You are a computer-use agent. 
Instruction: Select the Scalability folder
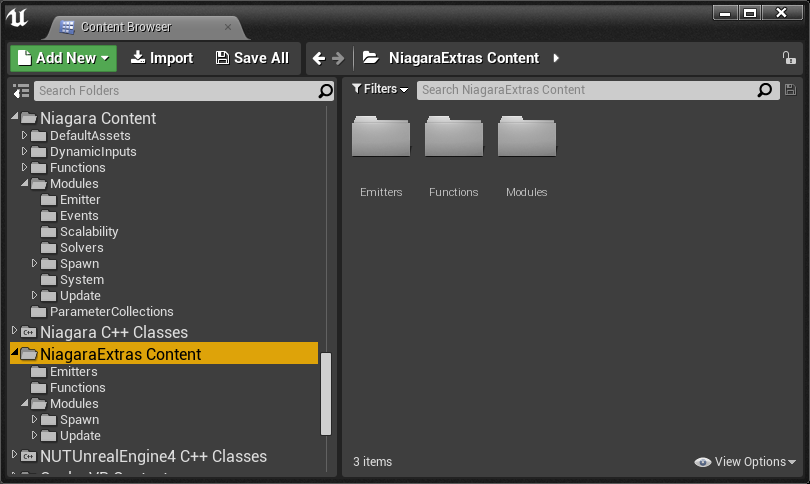point(89,231)
